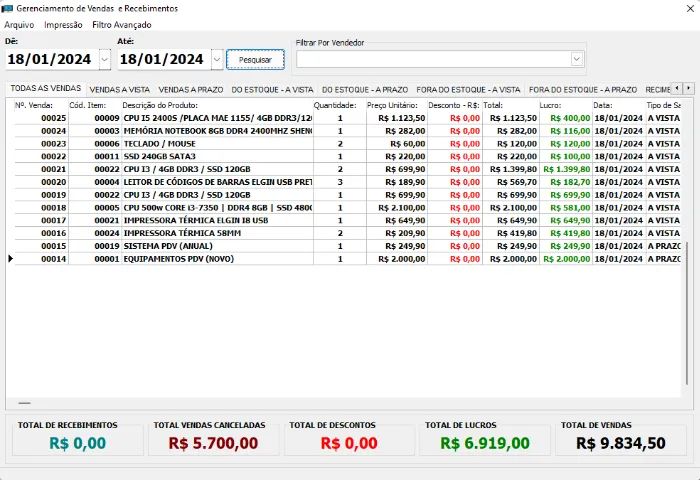Select MEMÓRIA NOTEBOOK 8GB DDR4 row description
The width and height of the screenshot is (700, 480).
(x=217, y=131)
